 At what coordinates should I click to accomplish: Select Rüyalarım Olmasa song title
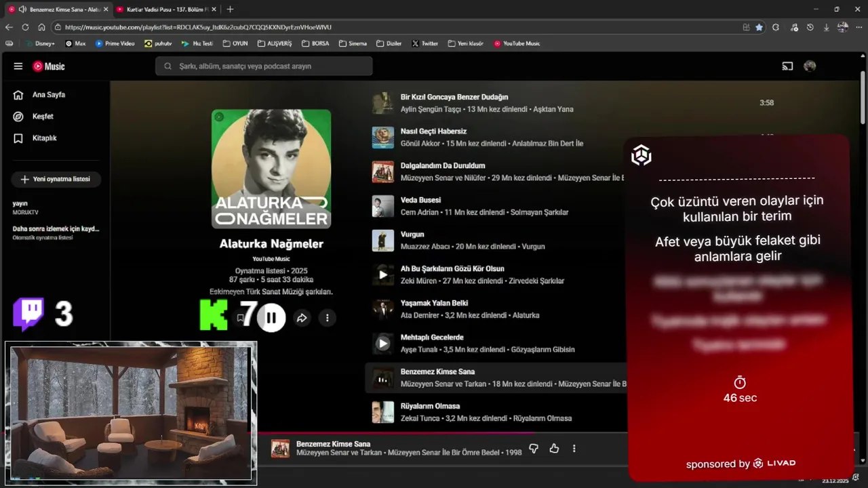pyautogui.click(x=431, y=406)
